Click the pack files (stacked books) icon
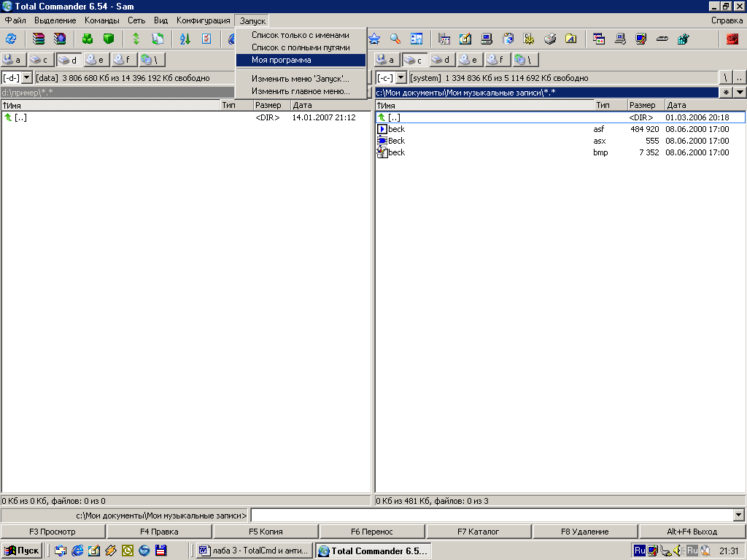This screenshot has height=560, width=747. coord(38,39)
